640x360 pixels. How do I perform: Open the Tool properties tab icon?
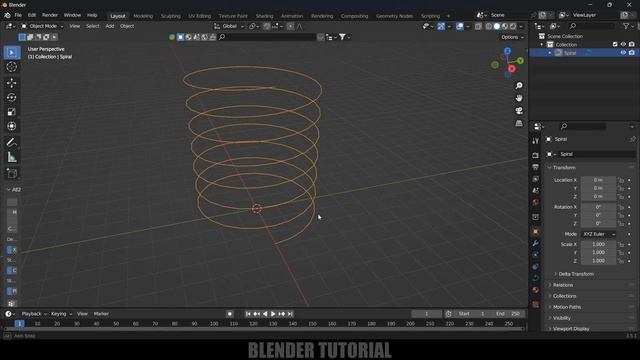pyautogui.click(x=536, y=141)
